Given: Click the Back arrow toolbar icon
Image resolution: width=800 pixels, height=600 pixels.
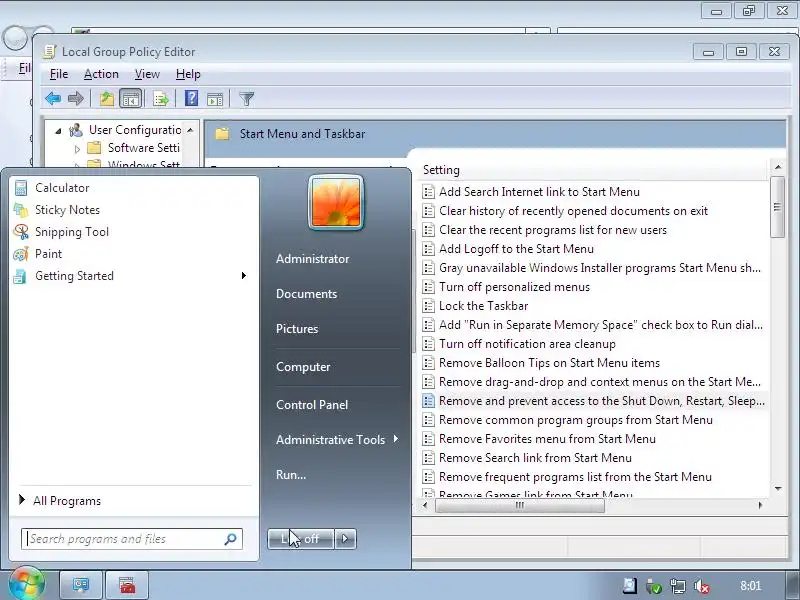Looking at the screenshot, I should click(x=53, y=98).
